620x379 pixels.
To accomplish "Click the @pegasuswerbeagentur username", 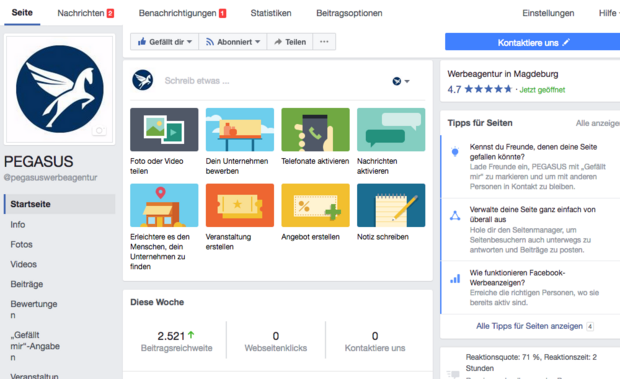I will coord(50,177).
